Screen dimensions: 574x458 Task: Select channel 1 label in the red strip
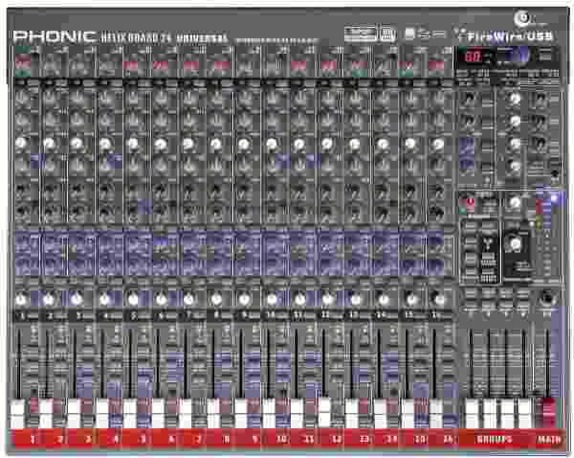33,439
